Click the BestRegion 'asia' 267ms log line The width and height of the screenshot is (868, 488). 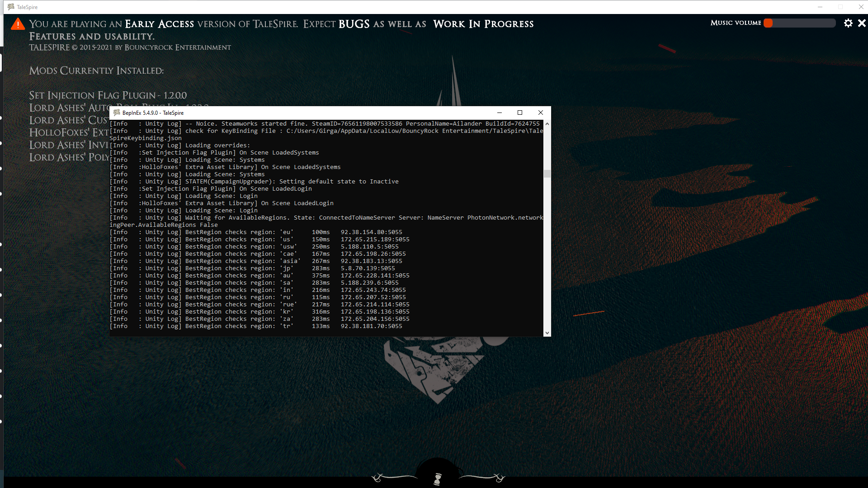256,261
